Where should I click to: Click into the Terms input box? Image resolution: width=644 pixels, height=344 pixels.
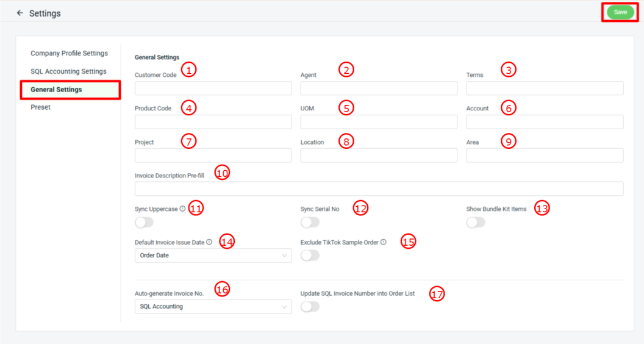click(x=545, y=88)
